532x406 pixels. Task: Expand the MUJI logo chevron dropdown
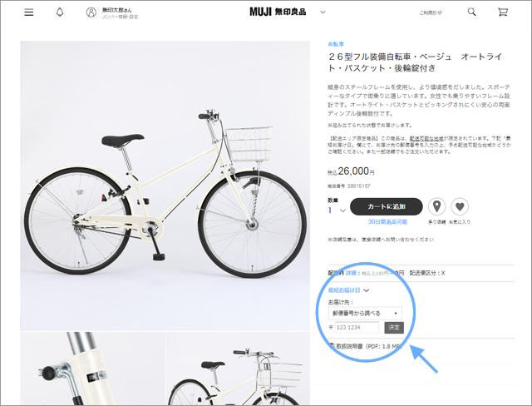click(323, 12)
